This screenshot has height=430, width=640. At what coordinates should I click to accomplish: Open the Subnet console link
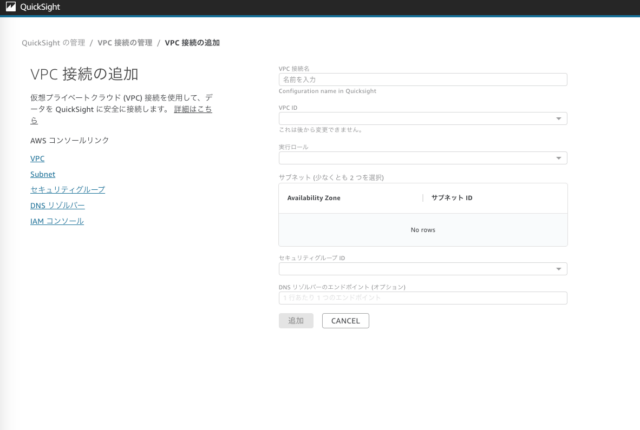[x=42, y=174]
